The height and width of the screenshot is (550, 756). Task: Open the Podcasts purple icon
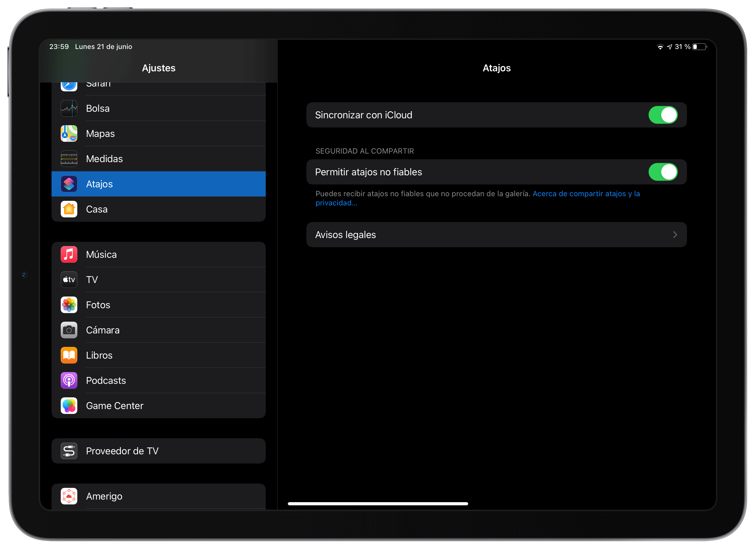[x=69, y=380]
